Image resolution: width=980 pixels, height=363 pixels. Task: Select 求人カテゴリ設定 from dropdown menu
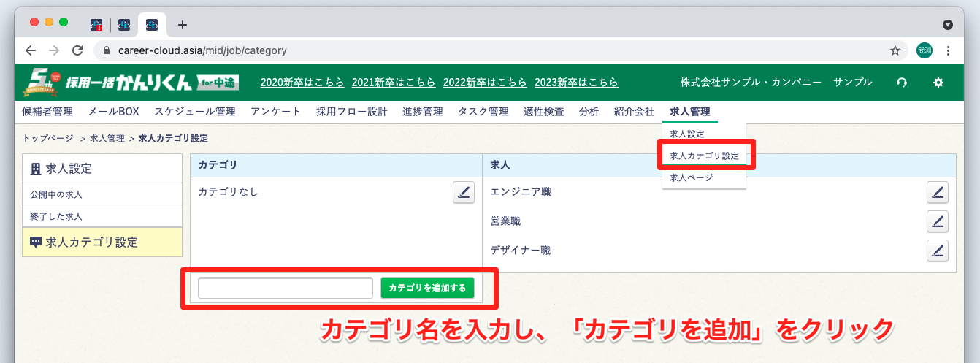(x=704, y=156)
